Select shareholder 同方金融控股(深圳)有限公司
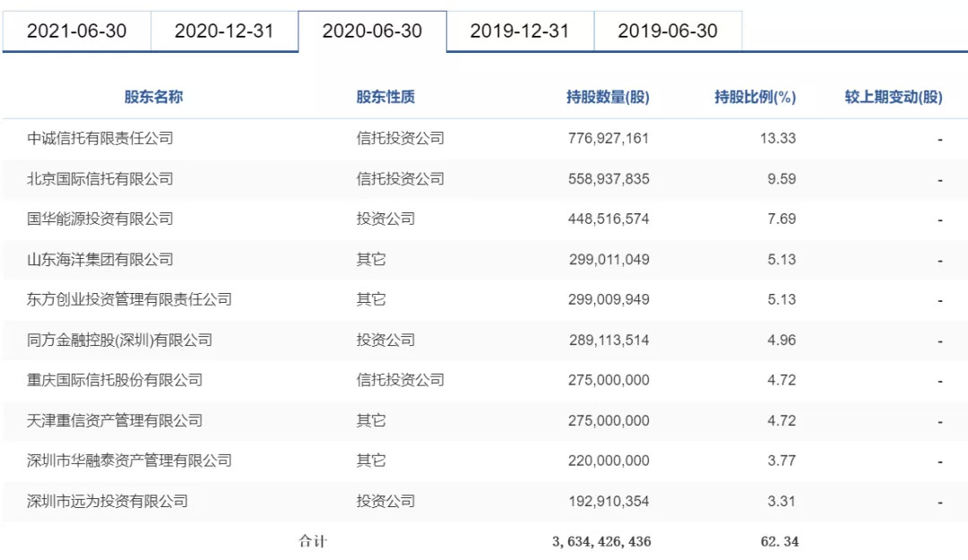968x560 pixels. pyautogui.click(x=120, y=340)
